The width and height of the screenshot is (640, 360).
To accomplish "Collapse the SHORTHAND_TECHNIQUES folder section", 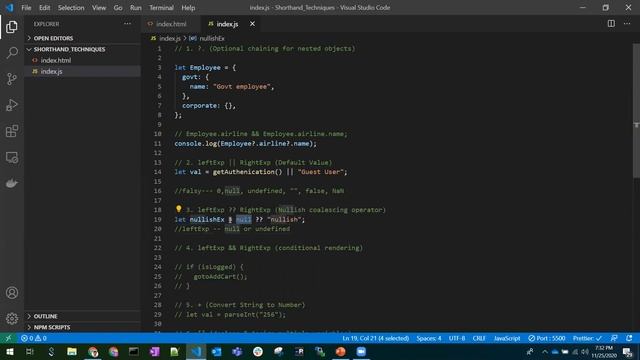I will coord(82,49).
